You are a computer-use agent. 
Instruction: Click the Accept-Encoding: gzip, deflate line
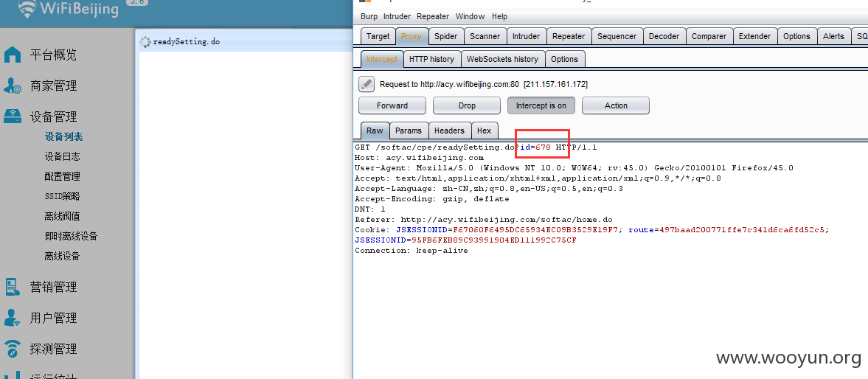(x=431, y=199)
